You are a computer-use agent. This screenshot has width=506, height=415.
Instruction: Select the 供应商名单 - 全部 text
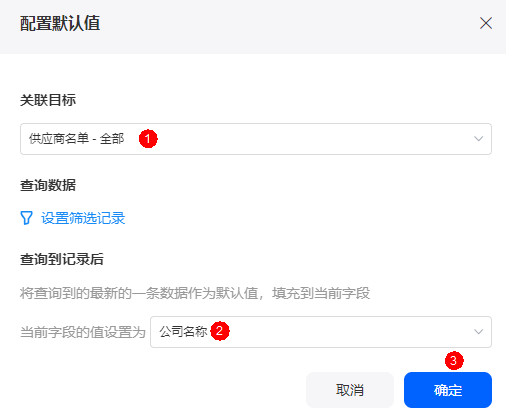click(76, 139)
